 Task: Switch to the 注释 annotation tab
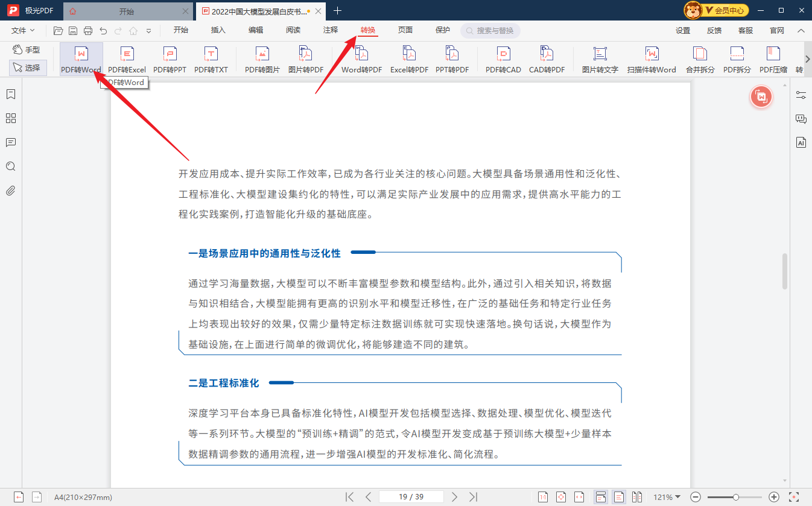331,30
